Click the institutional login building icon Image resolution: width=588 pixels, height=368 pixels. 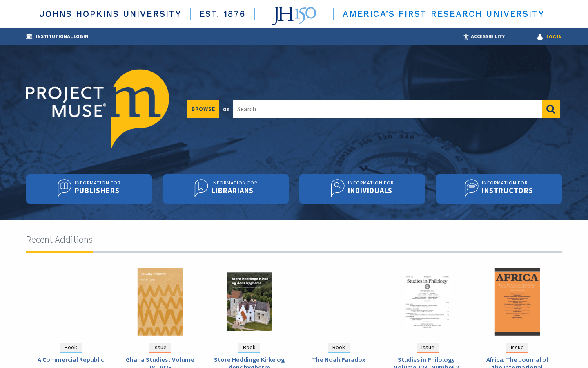pos(29,36)
